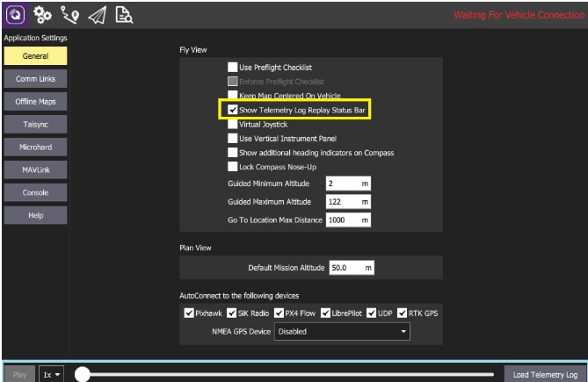This screenshot has width=588, height=382.
Task: Click the QGroundControl application settings icon
Action: coord(15,15)
